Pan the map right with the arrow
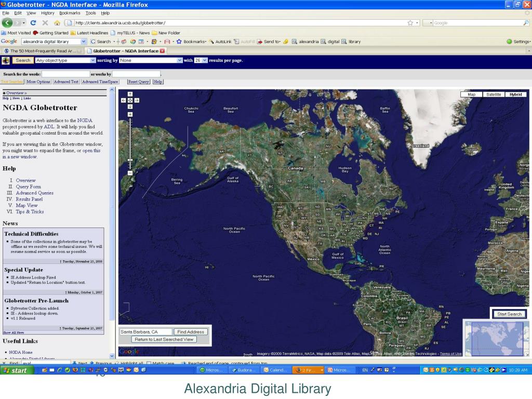Image resolution: width=532 pixels, height=399 pixels. coord(137,100)
